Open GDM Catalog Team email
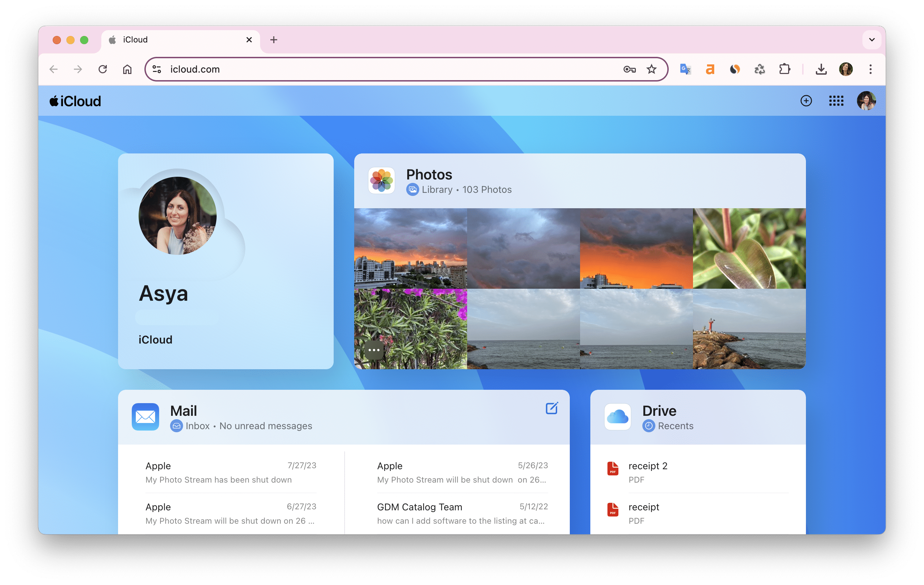Screen dimensions: 924x585 point(462,513)
